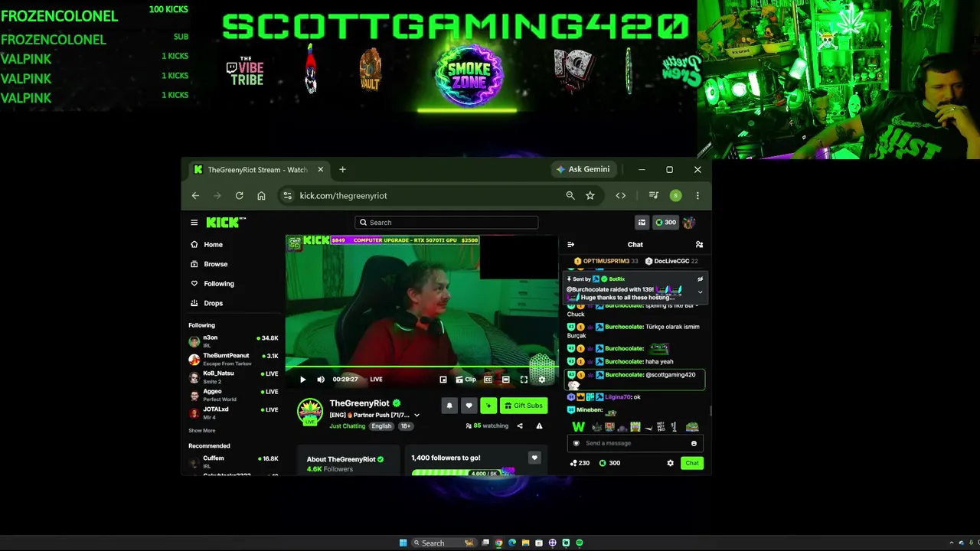Toggle theater mode on the player
The width and height of the screenshot is (980, 551).
coord(505,380)
